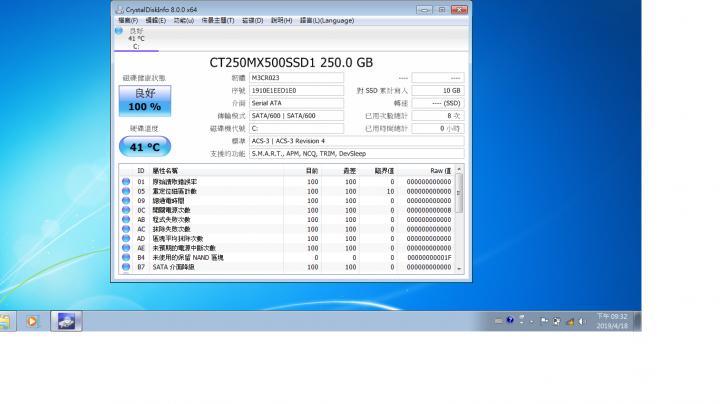The width and height of the screenshot is (720, 404).
Task: Open the media player taskbar icon
Action: click(32, 321)
